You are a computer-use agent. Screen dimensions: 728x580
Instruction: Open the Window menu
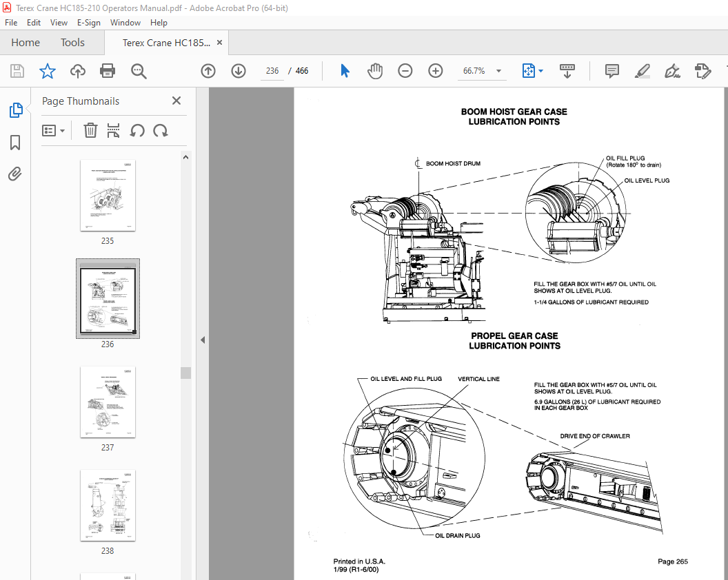click(125, 23)
